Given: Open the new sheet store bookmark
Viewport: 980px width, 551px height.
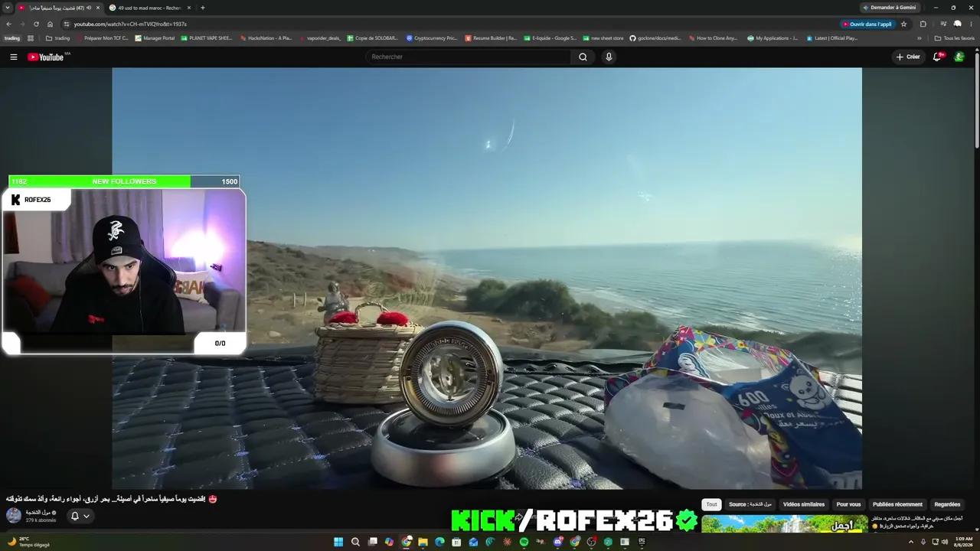Looking at the screenshot, I should 603,38.
